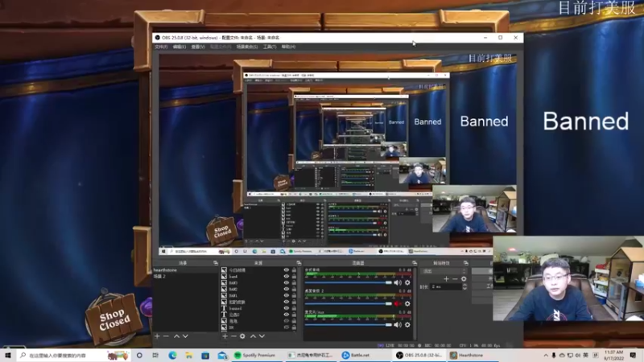
Task: Open the View menu in OBS
Action: (197, 47)
